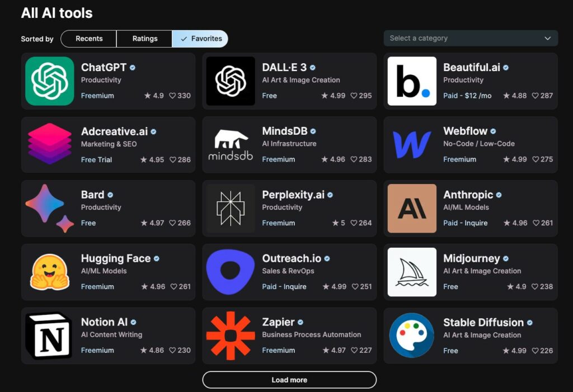This screenshot has height=392, width=573.
Task: Click the star rating icon on Midjourney
Action: click(x=510, y=287)
